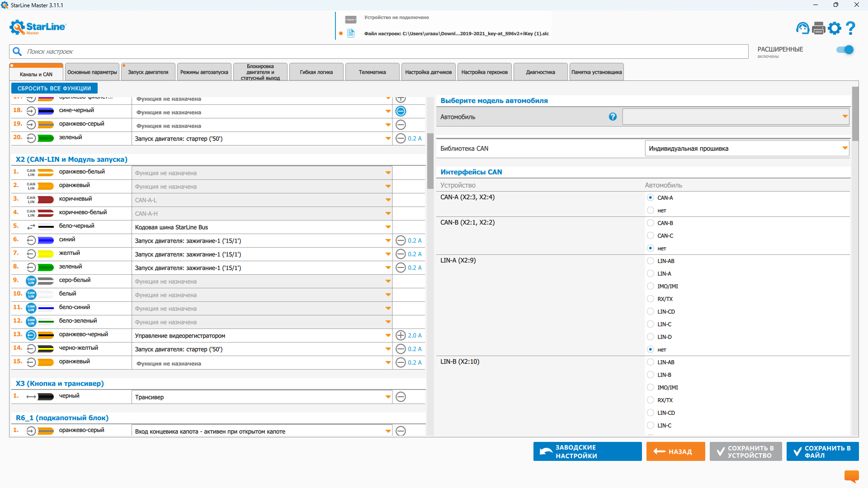This screenshot has height=488, width=868.
Task: Click the settings file document icon
Action: (351, 33)
